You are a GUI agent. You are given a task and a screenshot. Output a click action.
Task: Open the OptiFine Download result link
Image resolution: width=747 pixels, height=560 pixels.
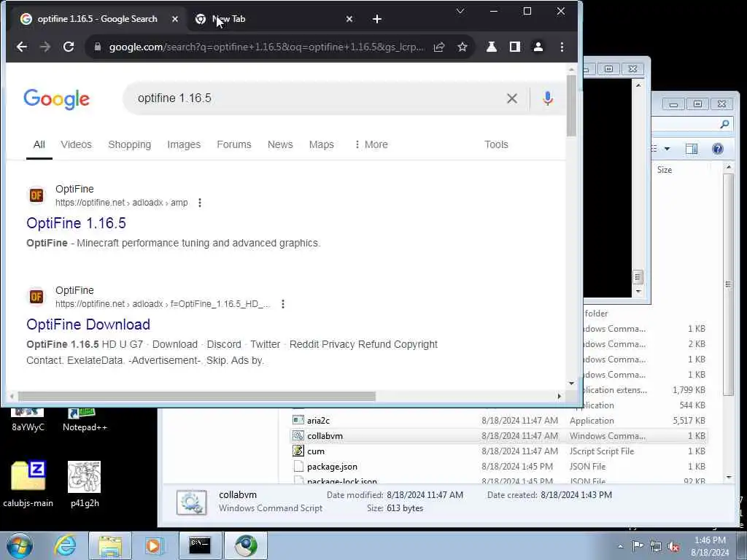pos(88,324)
